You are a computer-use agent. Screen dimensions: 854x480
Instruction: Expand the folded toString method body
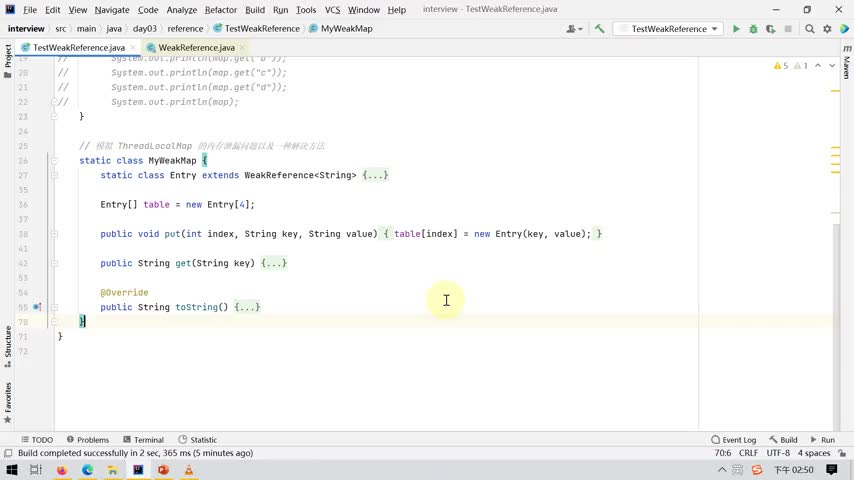[247, 307]
